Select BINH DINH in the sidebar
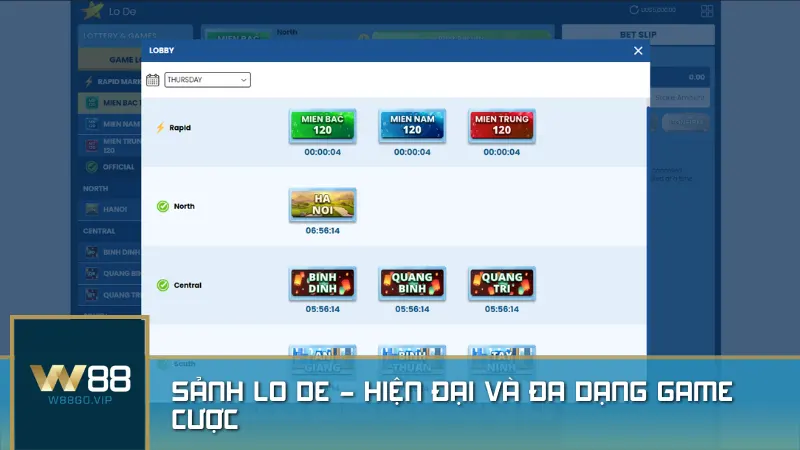Viewport: 800px width, 450px height. [110, 252]
